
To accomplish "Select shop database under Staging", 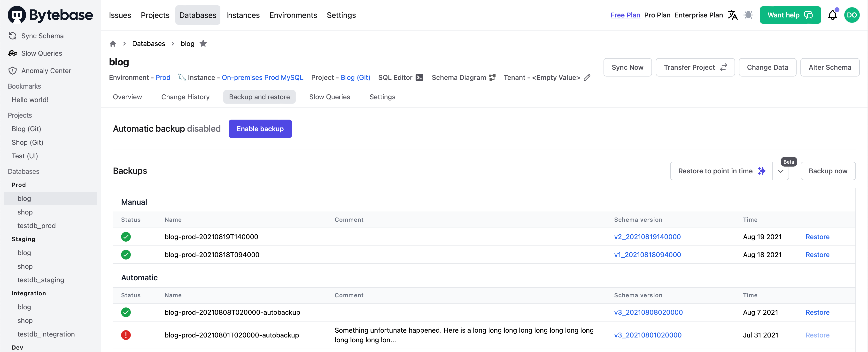I will [x=25, y=267].
